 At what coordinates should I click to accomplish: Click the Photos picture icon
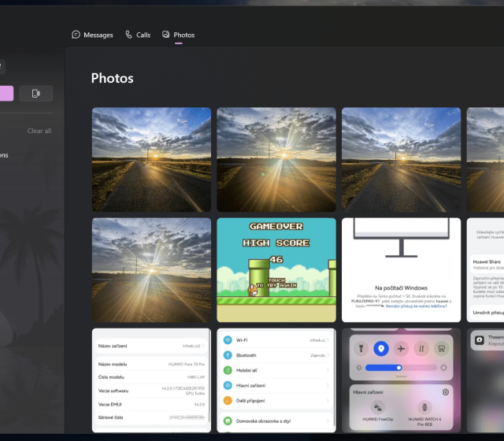pos(166,35)
